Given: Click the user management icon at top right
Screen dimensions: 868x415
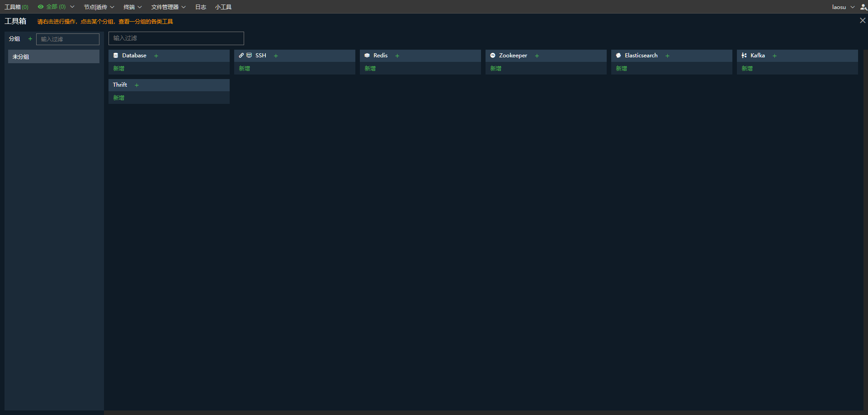Looking at the screenshot, I should (863, 7).
